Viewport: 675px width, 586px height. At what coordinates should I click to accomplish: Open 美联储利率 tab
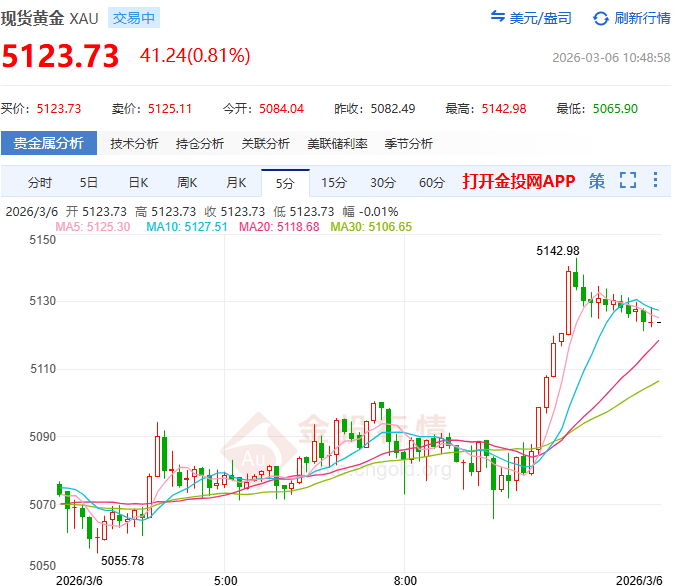pyautogui.click(x=337, y=143)
